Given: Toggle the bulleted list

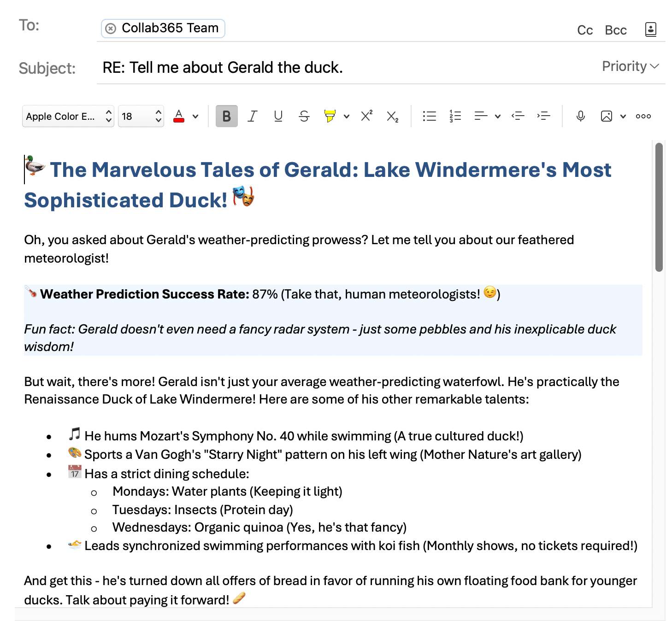Looking at the screenshot, I should [429, 116].
